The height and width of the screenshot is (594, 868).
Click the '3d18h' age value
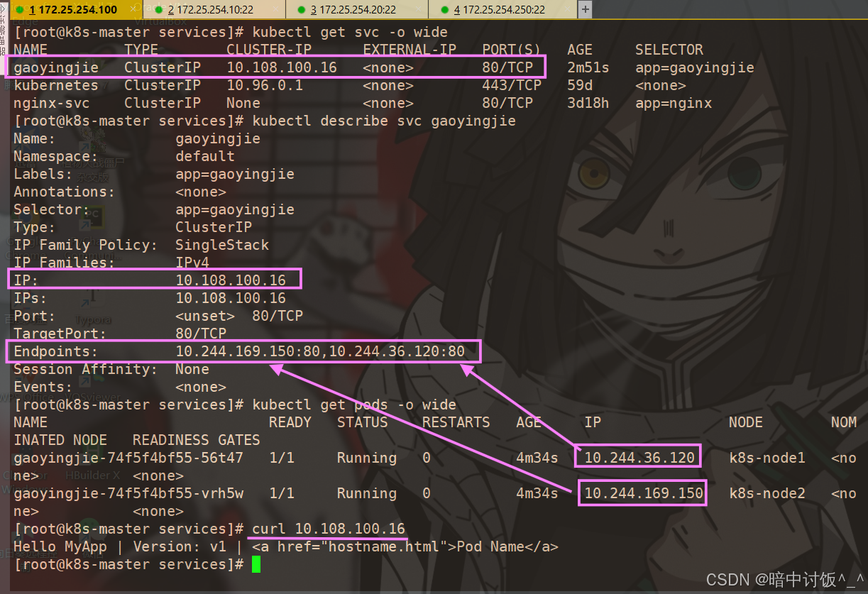pyautogui.click(x=588, y=103)
